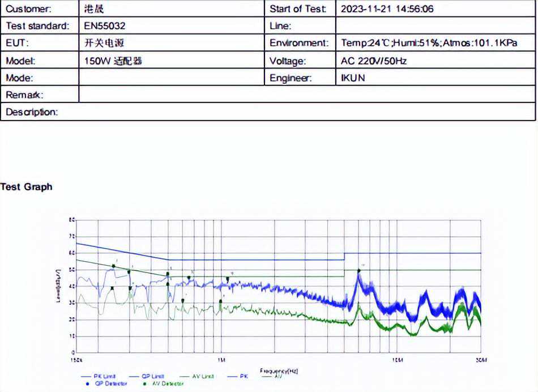Click the detector marker on the peak just past 5 MHz
Image resolution: width=538 pixels, height=392 pixels.
click(359, 271)
